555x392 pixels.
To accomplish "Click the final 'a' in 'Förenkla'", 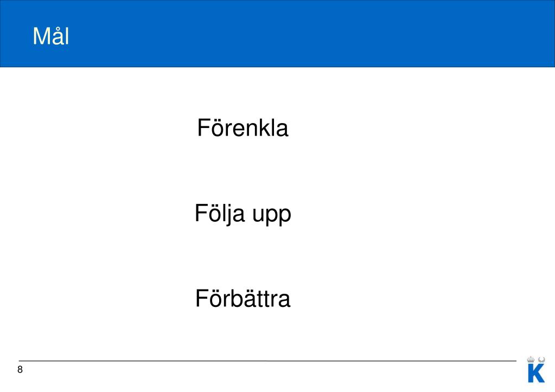I will (x=282, y=130).
